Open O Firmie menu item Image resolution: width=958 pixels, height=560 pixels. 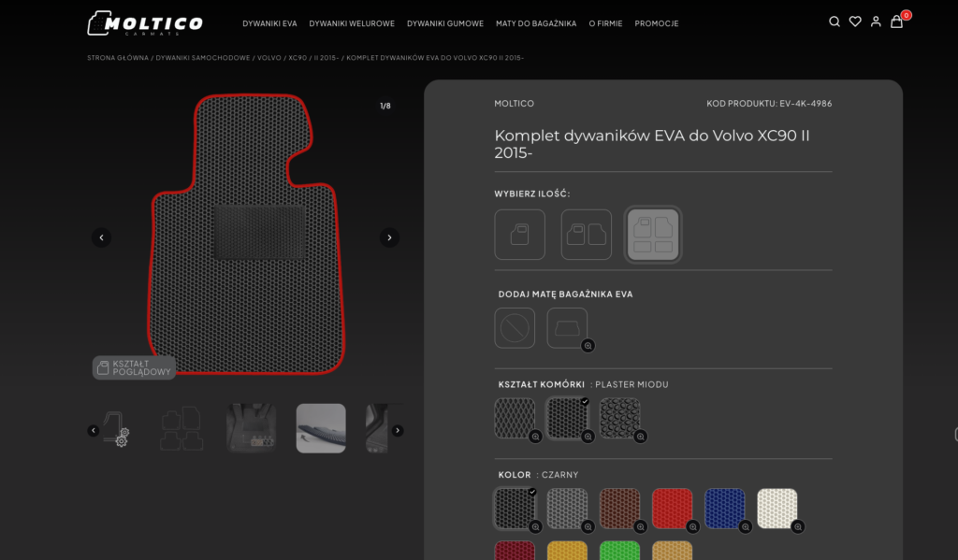(605, 23)
